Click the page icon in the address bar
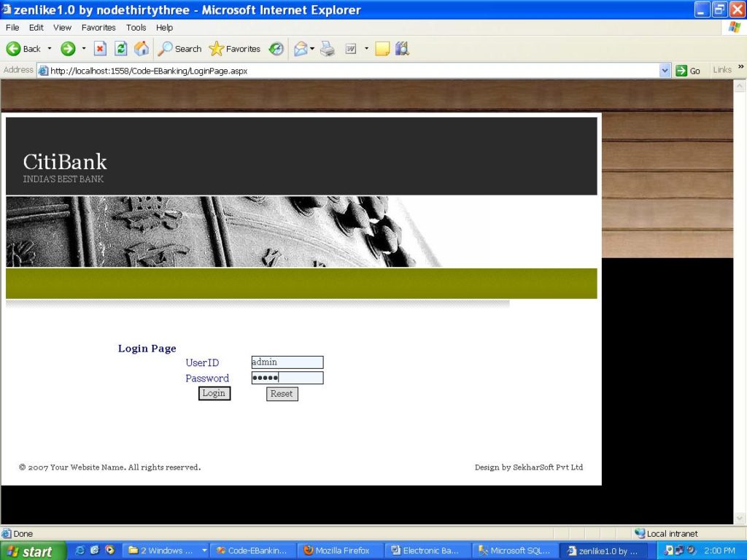This screenshot has width=747, height=560. click(x=43, y=71)
